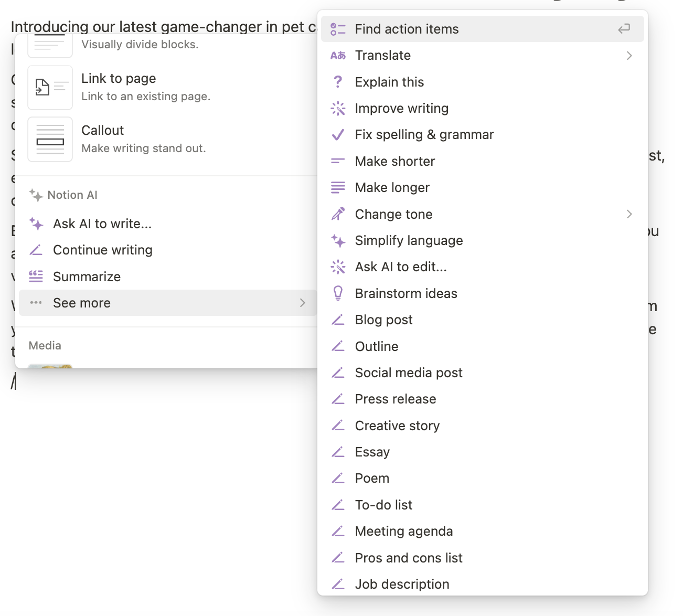Click the Find action items checklist icon

coord(338,29)
